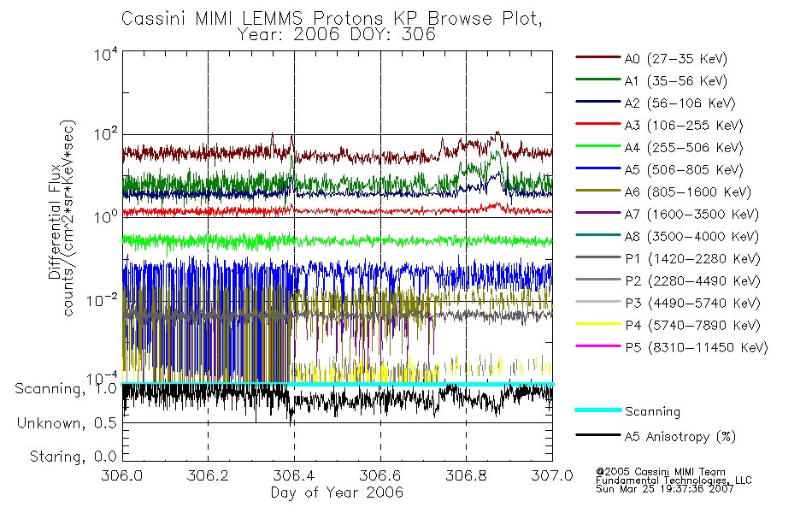Click the 10^2 y-axis tick label
The image size is (812, 513).
point(106,135)
